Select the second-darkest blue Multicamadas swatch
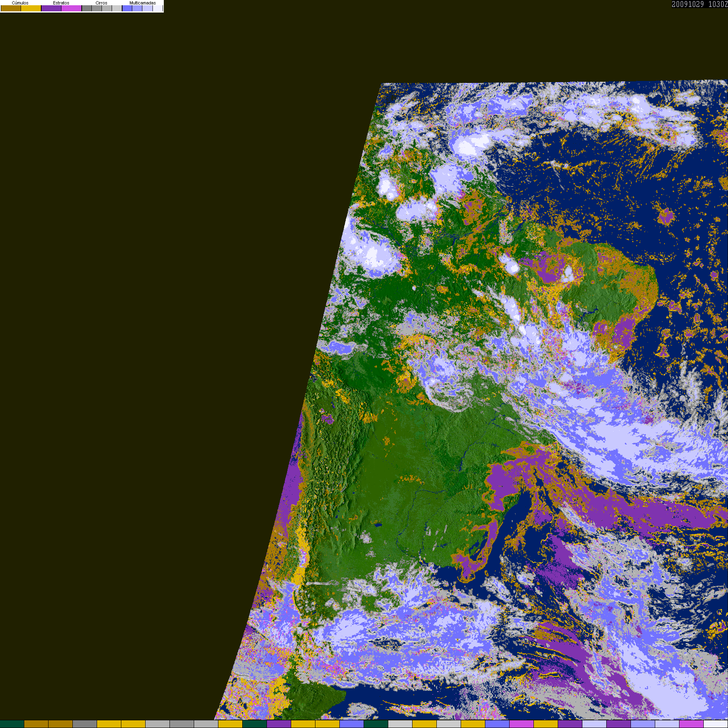The height and width of the screenshot is (728, 728). (x=137, y=8)
